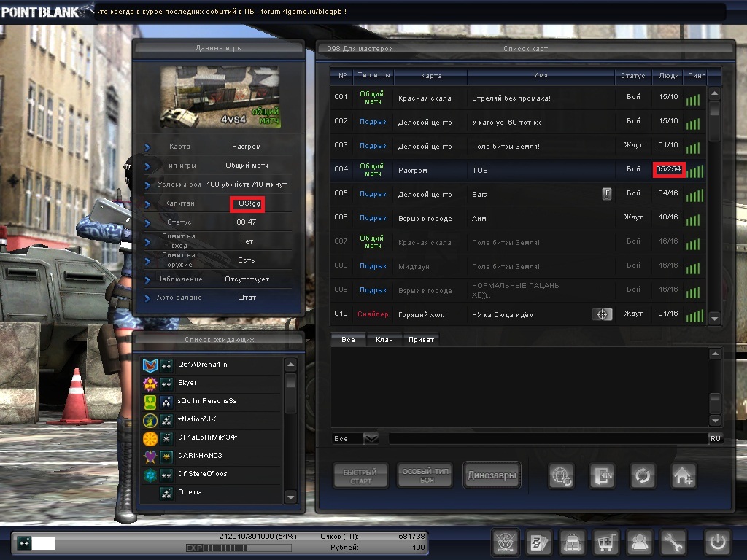Open the friends community icon
This screenshot has height=560, width=747.
(x=639, y=542)
